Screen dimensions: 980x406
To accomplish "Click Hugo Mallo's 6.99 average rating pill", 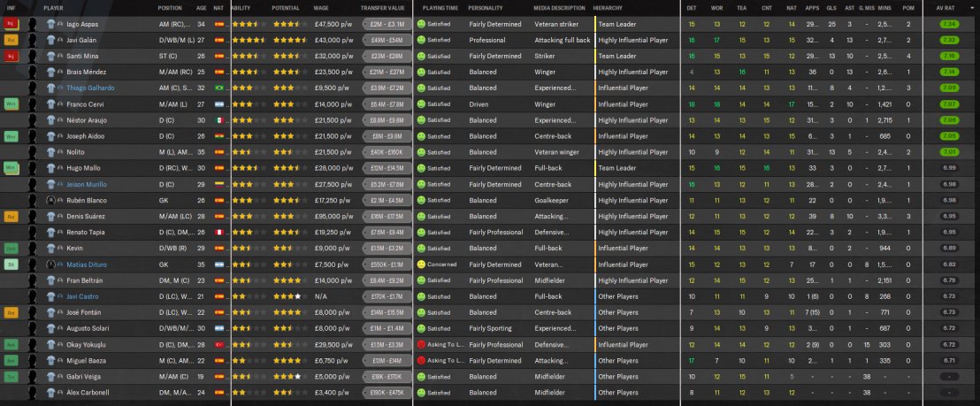I will [949, 168].
